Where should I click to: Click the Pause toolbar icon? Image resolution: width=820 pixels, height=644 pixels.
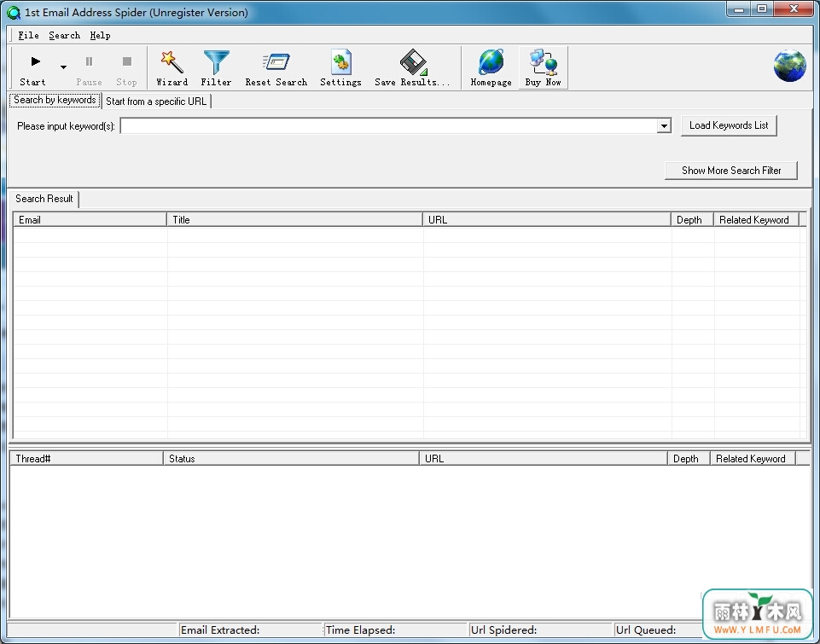coord(89,61)
